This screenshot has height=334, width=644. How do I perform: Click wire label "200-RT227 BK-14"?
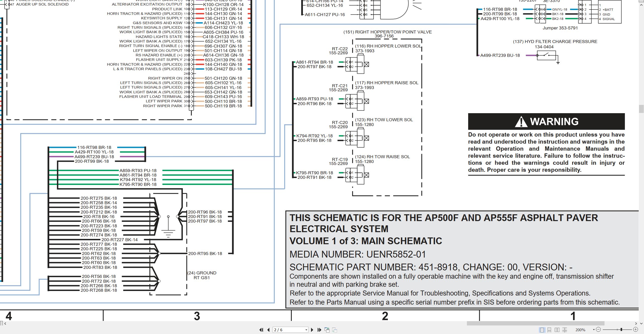(119, 240)
